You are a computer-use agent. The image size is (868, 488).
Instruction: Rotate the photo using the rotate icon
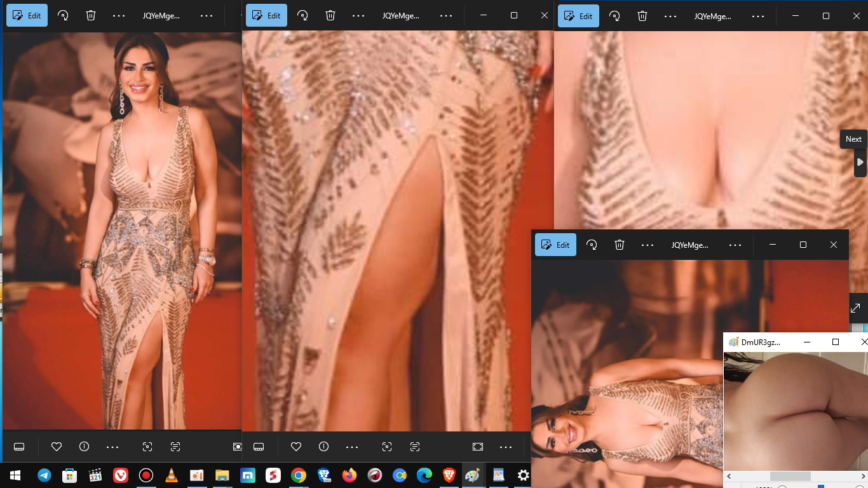pos(62,15)
